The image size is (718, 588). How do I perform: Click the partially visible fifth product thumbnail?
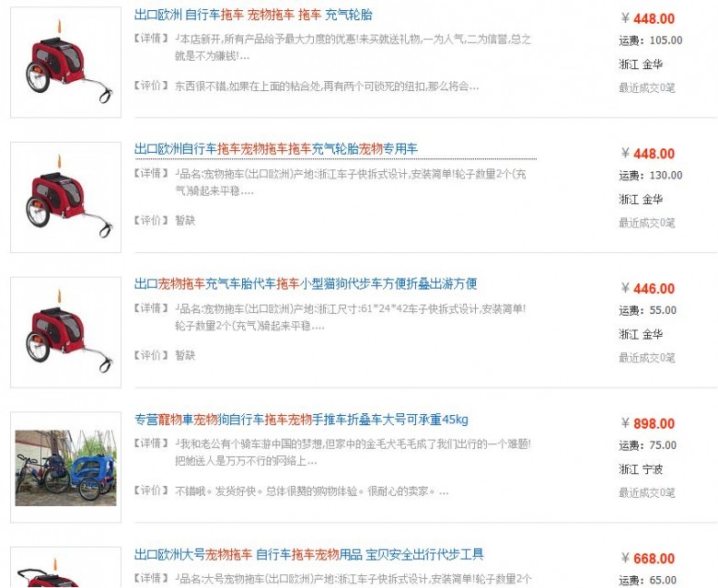(x=66, y=567)
